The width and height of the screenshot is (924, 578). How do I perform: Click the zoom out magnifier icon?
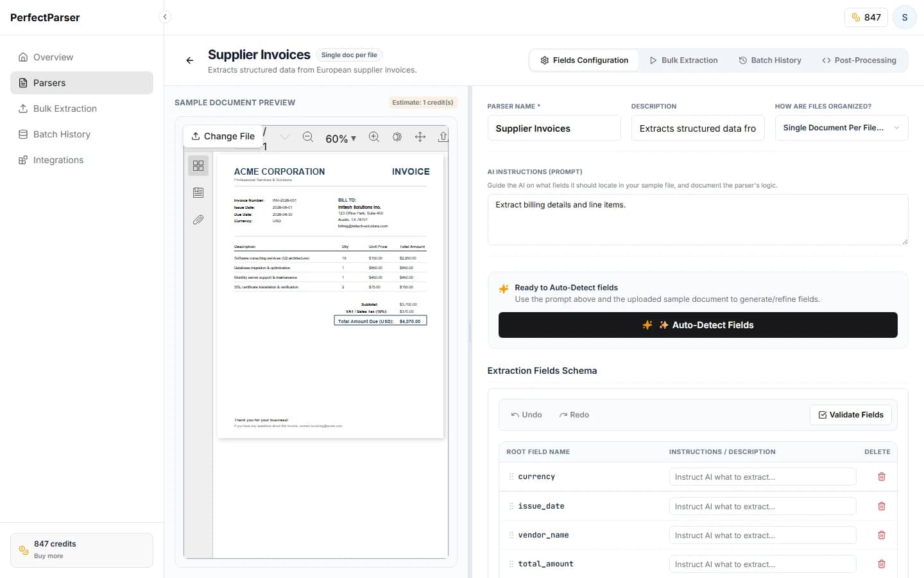[x=308, y=137]
